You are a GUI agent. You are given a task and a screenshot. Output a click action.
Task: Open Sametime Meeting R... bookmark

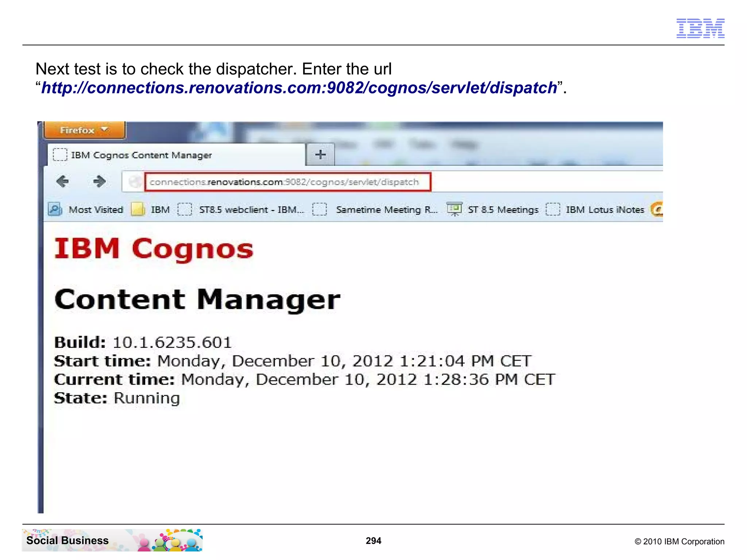click(375, 210)
